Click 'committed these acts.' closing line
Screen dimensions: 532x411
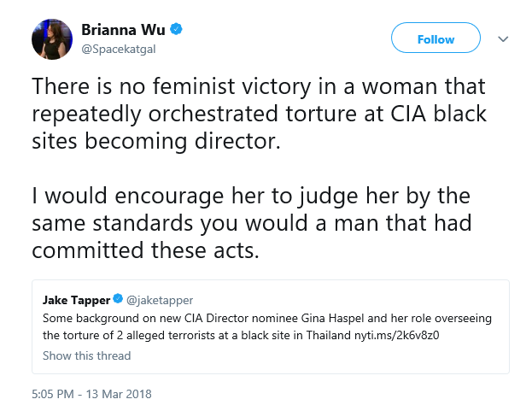coord(145,250)
